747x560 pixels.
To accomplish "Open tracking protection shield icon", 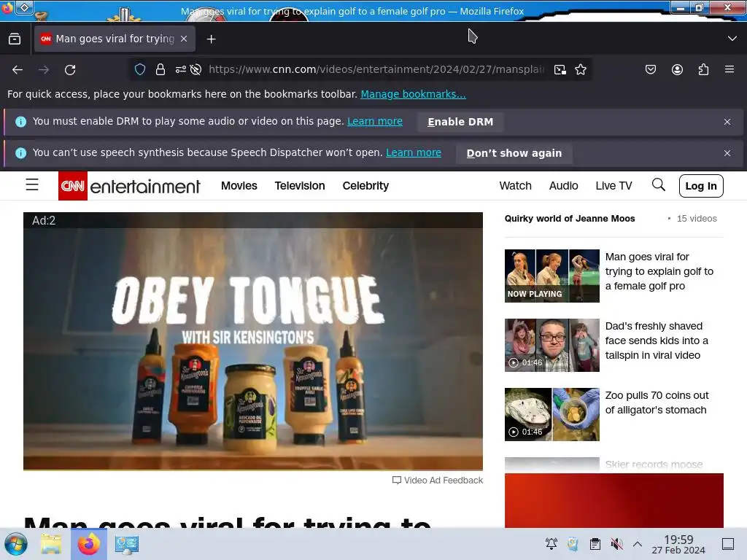I will click(140, 69).
